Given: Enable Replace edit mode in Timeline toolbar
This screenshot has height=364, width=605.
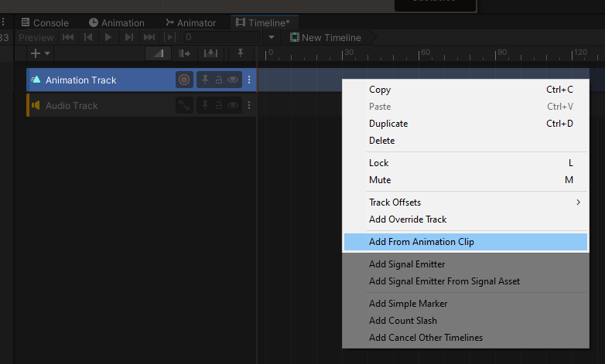Looking at the screenshot, I should (210, 53).
